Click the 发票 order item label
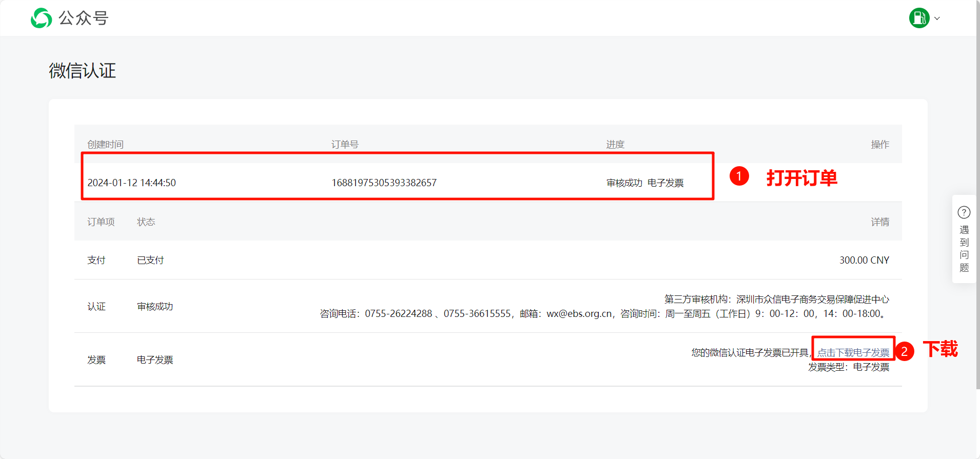Image resolution: width=980 pixels, height=459 pixels. tap(96, 360)
